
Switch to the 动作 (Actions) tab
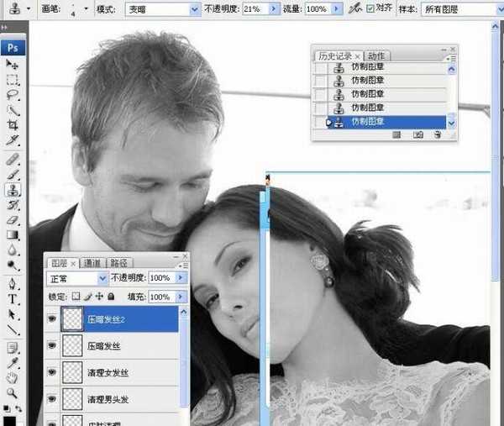tap(376, 55)
